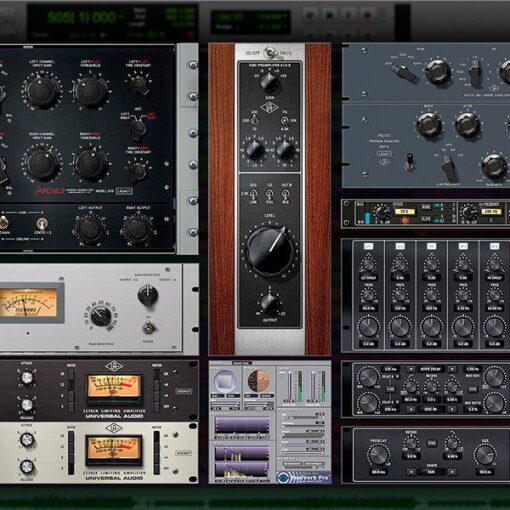
Task: Click next Shape arrow in reverb plugin
Action: coord(452,472)
